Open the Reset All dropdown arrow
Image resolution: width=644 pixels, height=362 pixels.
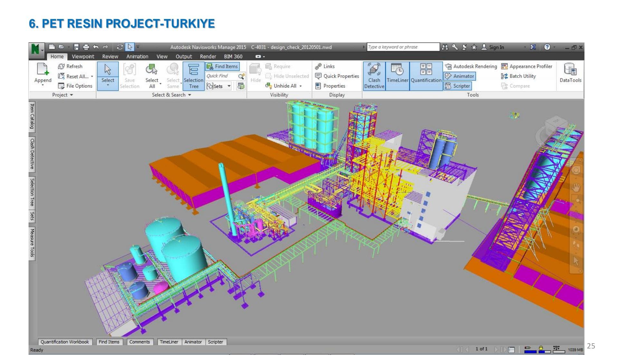[92, 77]
